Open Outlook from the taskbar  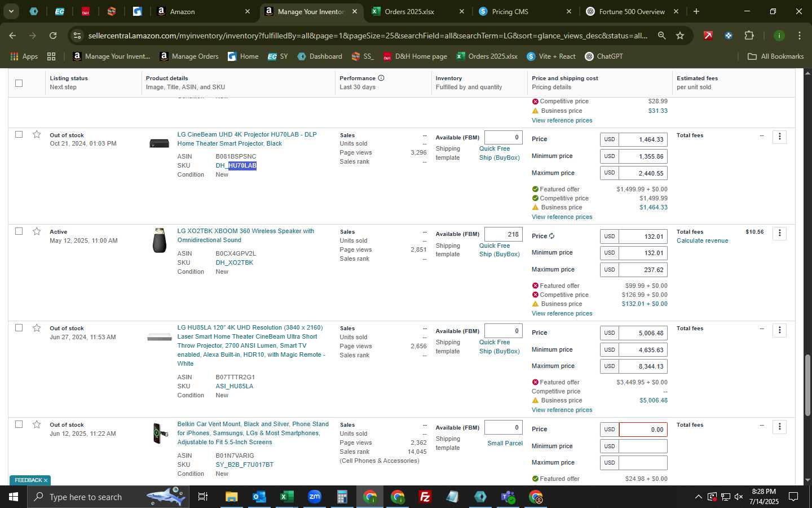[x=259, y=497]
